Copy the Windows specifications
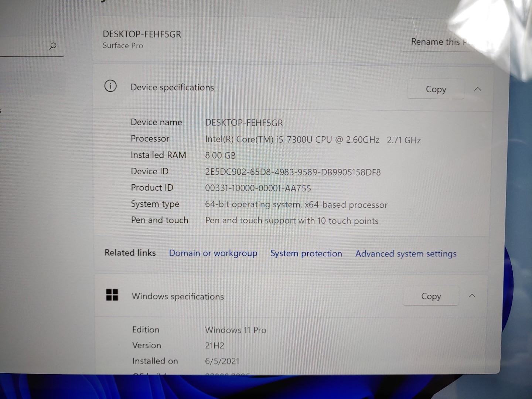The width and height of the screenshot is (532, 399). [x=431, y=296]
